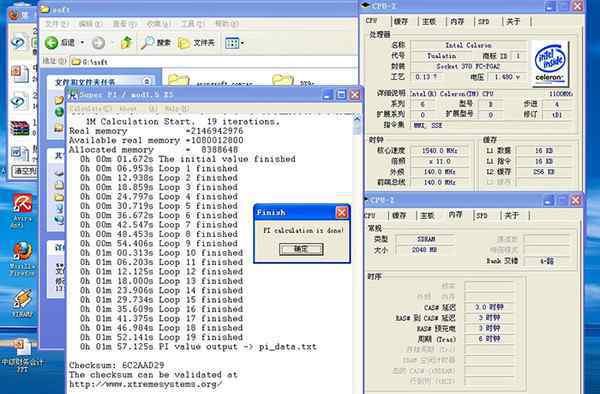Screen dimensions: 600x394
Task: Collapse the 文件和文件夹任务 task panel
Action: 147,81
